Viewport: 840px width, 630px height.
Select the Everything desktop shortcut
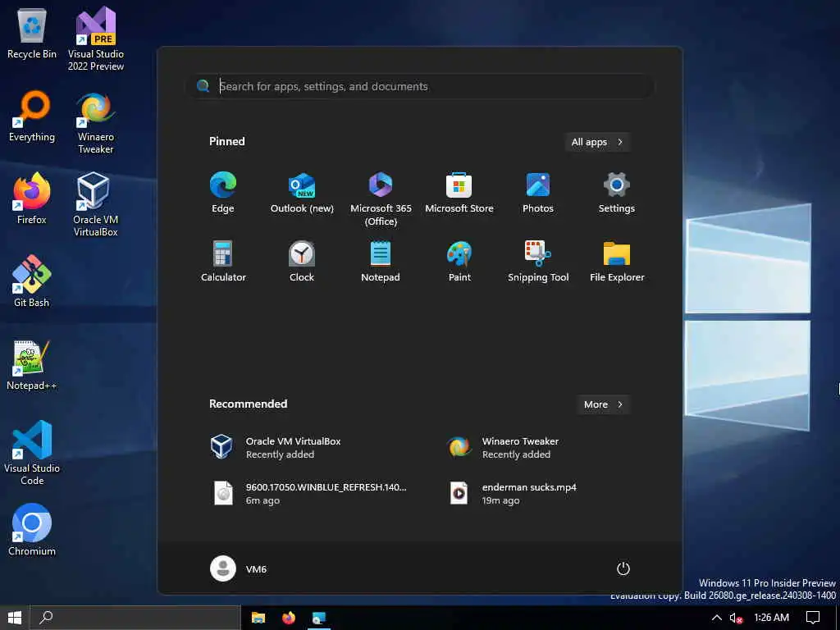point(32,116)
